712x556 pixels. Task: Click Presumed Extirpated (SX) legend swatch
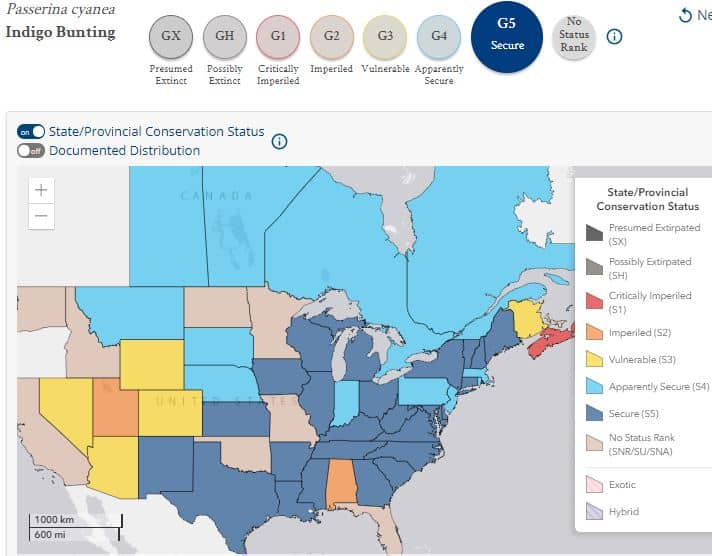coord(594,233)
